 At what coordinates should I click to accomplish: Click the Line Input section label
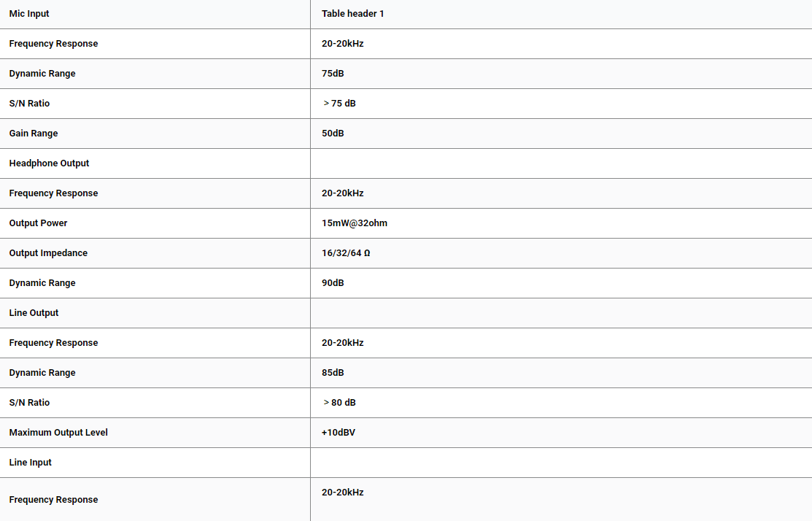[31, 463]
